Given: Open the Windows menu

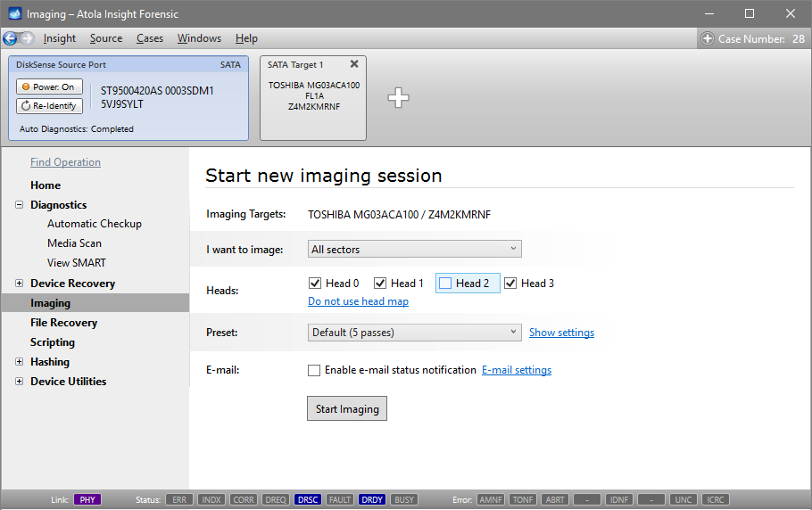Looking at the screenshot, I should pyautogui.click(x=199, y=38).
